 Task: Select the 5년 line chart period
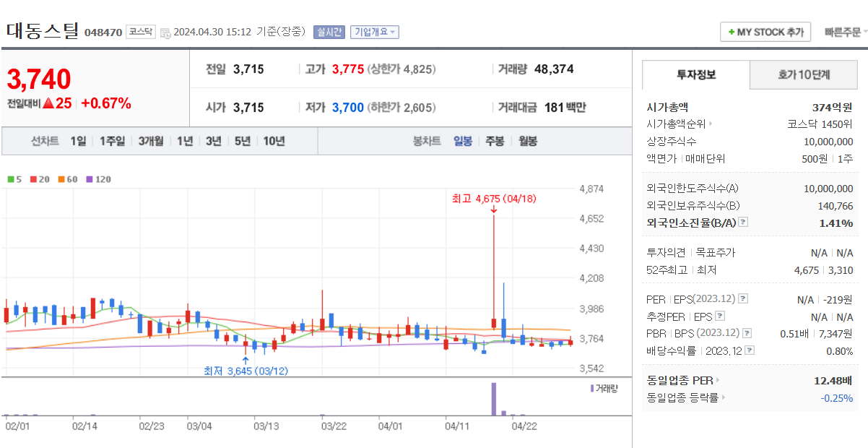click(242, 141)
